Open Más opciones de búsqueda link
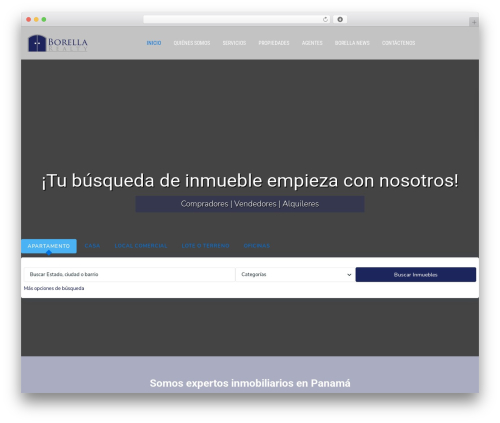The width and height of the screenshot is (500, 423). click(54, 288)
